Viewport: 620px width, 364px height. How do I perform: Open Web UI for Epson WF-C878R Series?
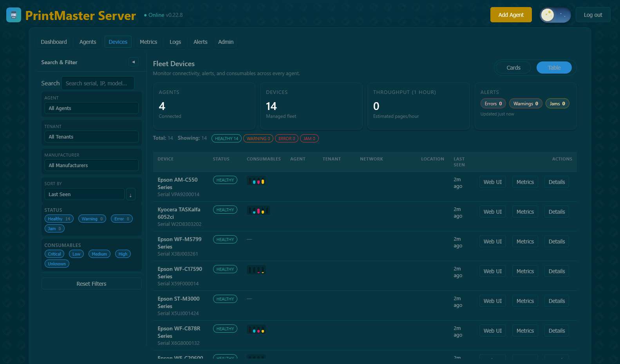(493, 331)
